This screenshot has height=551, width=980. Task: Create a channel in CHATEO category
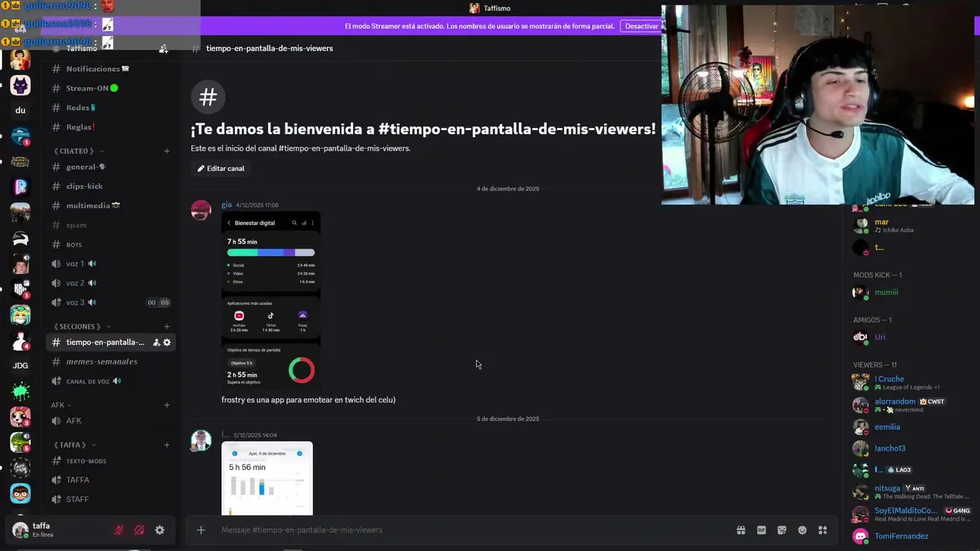click(167, 151)
